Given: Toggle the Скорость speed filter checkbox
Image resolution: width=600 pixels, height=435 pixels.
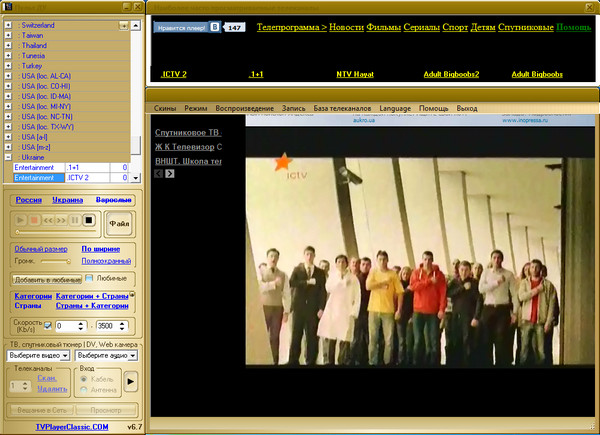Looking at the screenshot, I should pyautogui.click(x=48, y=326).
